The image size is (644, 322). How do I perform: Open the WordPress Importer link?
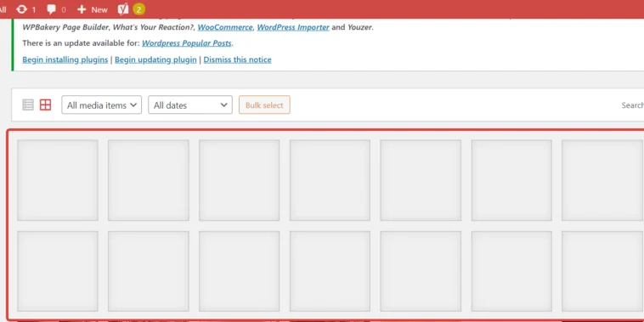click(293, 27)
